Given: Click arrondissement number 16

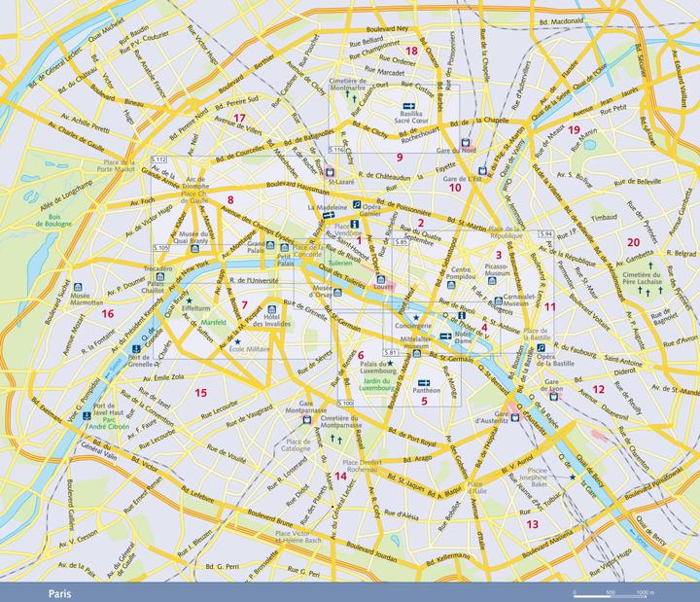Looking at the screenshot, I should [x=108, y=314].
